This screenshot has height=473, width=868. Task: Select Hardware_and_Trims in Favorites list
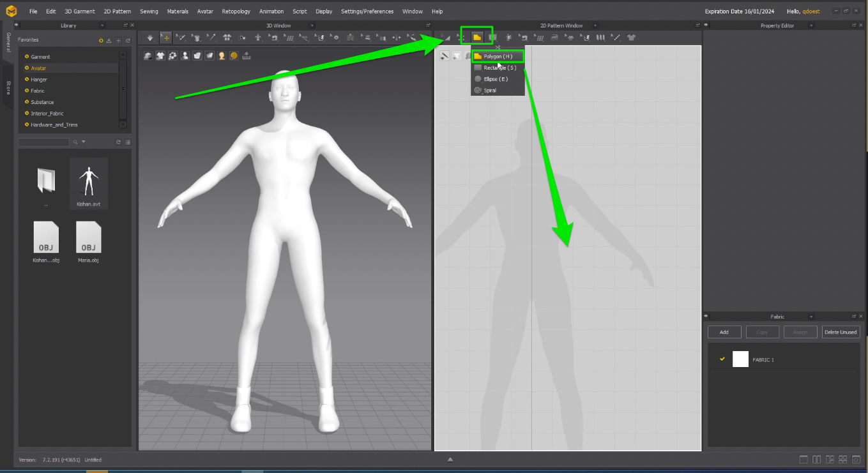coord(54,124)
